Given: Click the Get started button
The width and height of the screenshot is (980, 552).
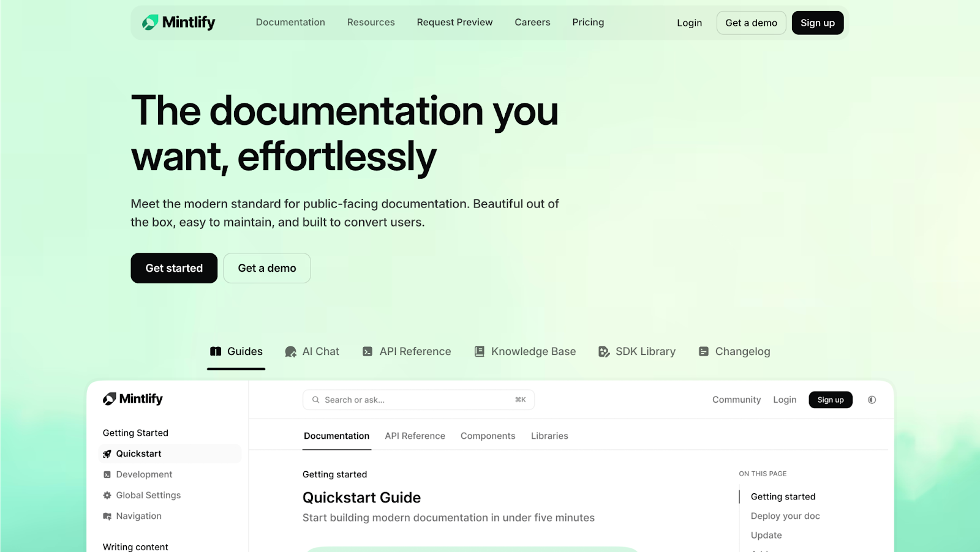Looking at the screenshot, I should [174, 268].
